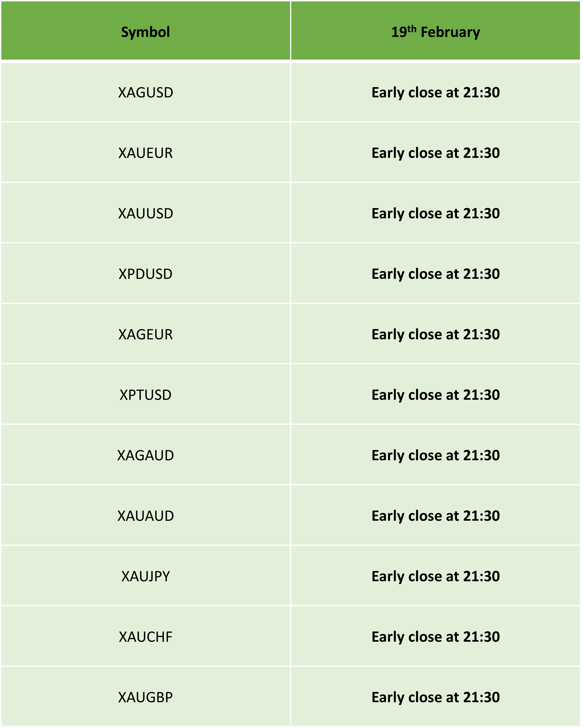Screen dimensions: 583x728
Task: Select the XAUAUD symbol cell
Action: click(145, 516)
